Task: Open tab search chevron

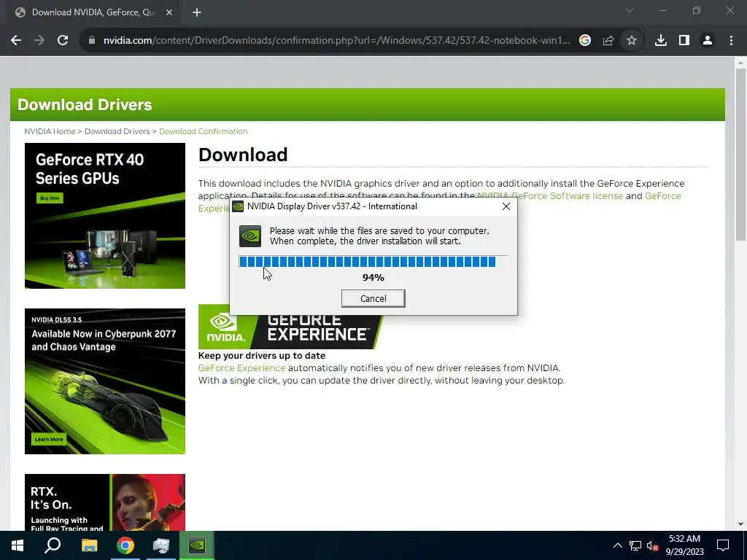Action: click(630, 10)
